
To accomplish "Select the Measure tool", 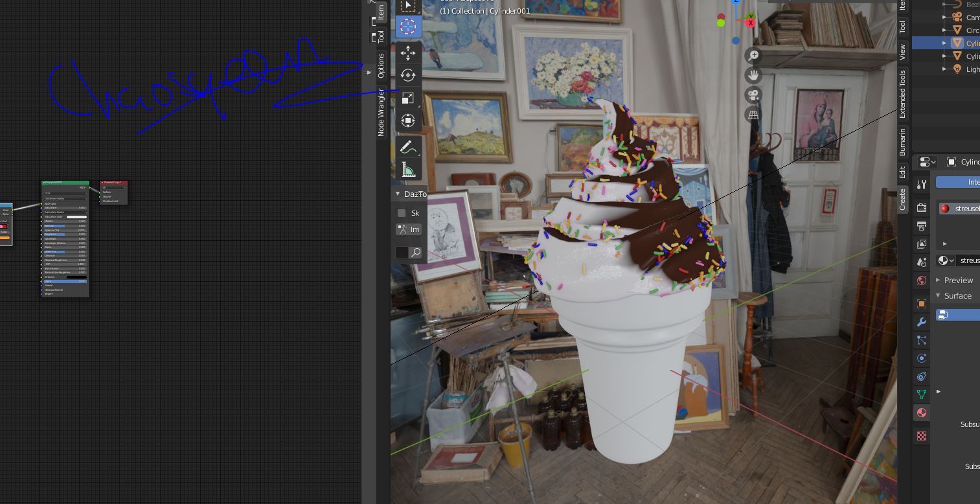I will [407, 170].
